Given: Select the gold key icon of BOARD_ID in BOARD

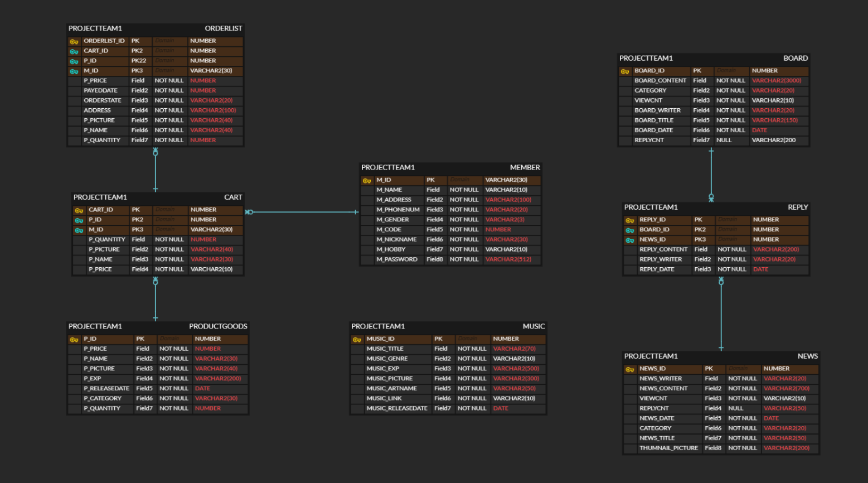Looking at the screenshot, I should pyautogui.click(x=624, y=71).
